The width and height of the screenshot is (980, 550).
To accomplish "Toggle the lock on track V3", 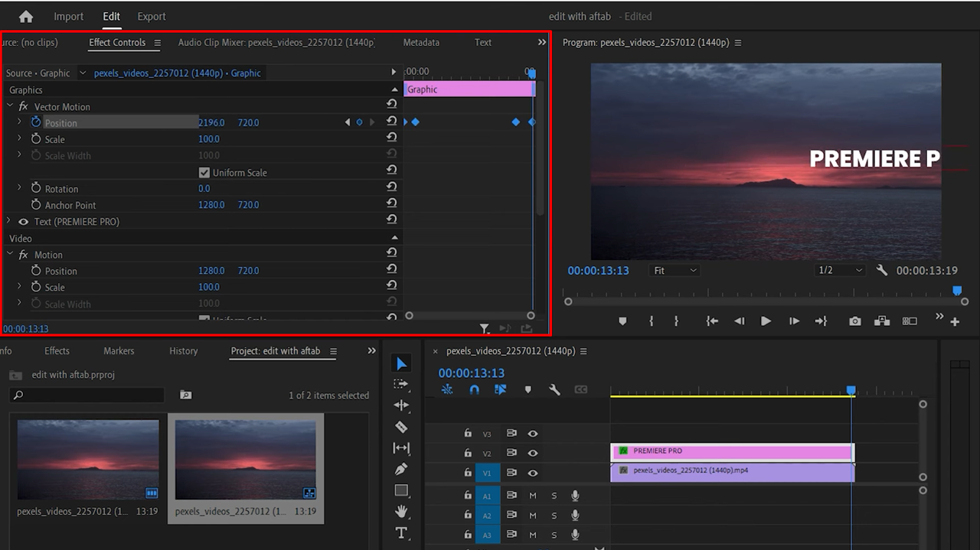I will point(468,434).
